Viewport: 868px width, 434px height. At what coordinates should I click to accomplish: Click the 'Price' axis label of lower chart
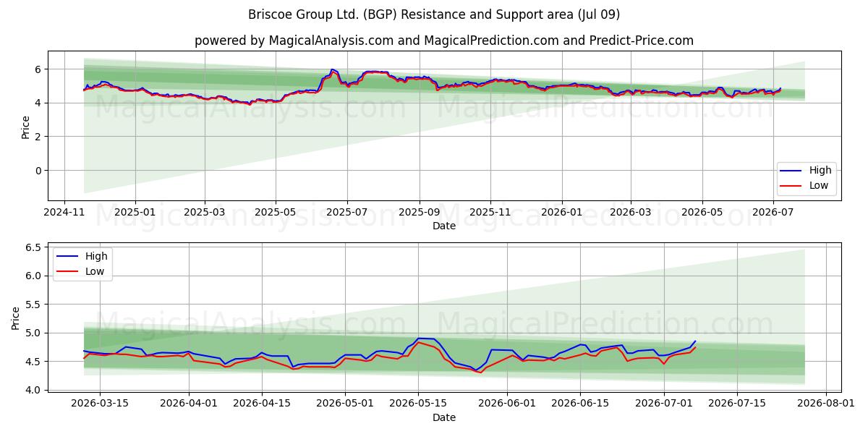(x=16, y=318)
